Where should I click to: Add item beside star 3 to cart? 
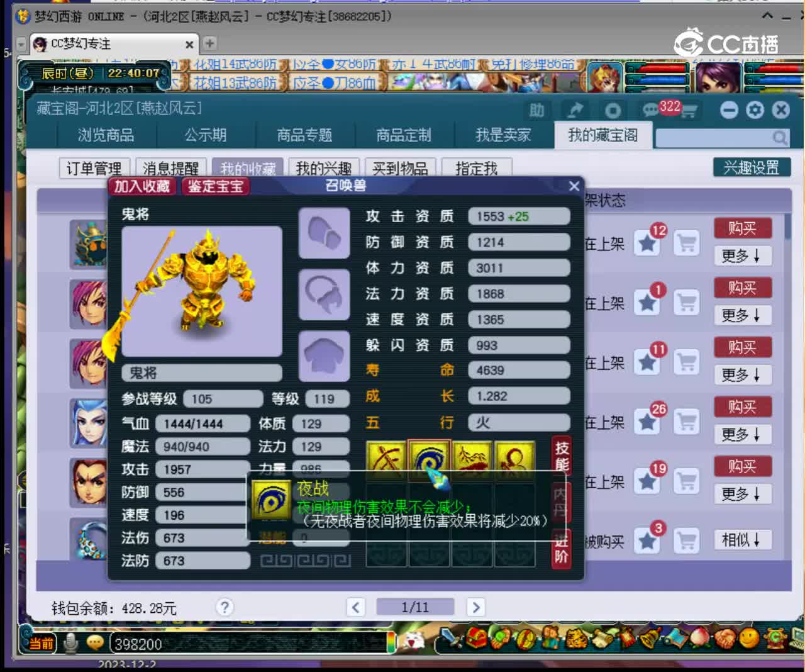[x=687, y=540]
